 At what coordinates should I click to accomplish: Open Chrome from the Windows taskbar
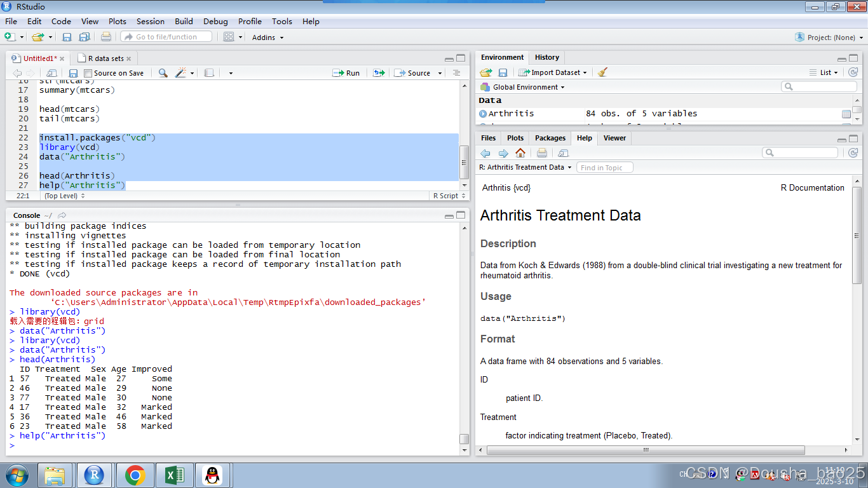[135, 475]
